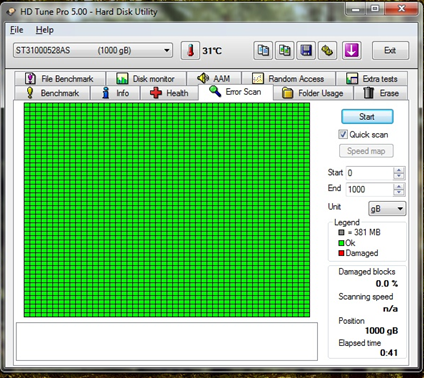
Task: Click the Exit button
Action: (x=390, y=51)
